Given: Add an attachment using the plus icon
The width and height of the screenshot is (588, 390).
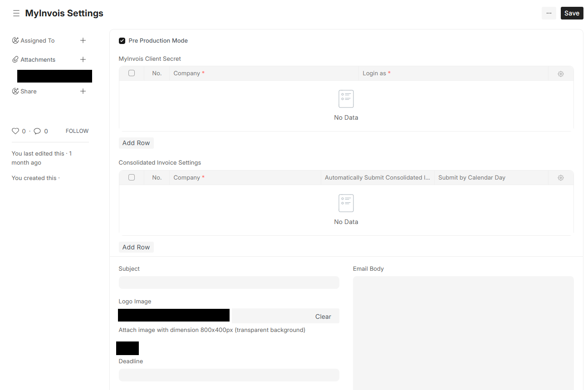Looking at the screenshot, I should point(83,59).
